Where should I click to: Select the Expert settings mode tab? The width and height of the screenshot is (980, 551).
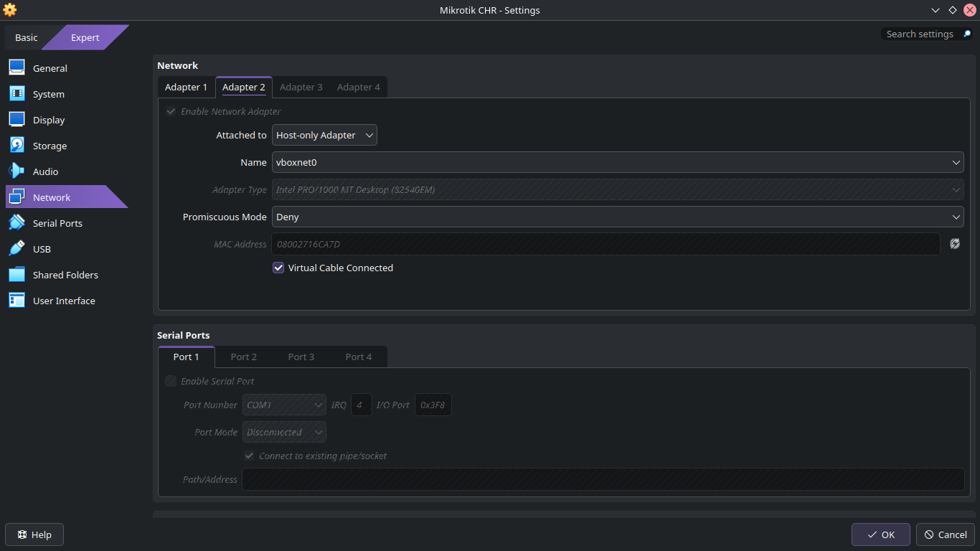(x=85, y=37)
